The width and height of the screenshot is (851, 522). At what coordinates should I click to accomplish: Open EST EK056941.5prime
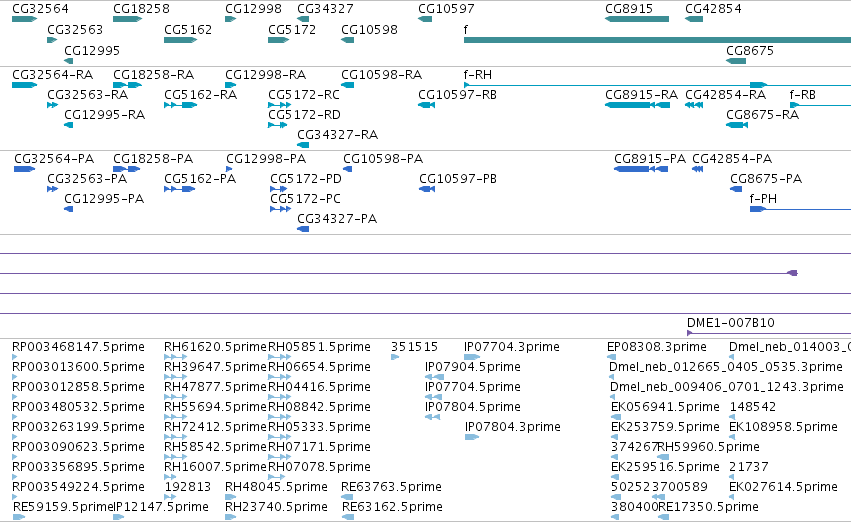665,406
